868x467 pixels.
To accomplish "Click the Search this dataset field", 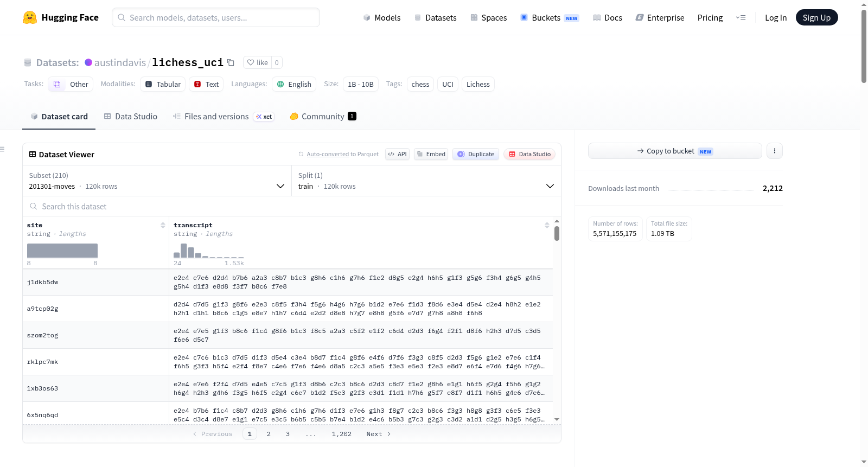I will pos(292,206).
